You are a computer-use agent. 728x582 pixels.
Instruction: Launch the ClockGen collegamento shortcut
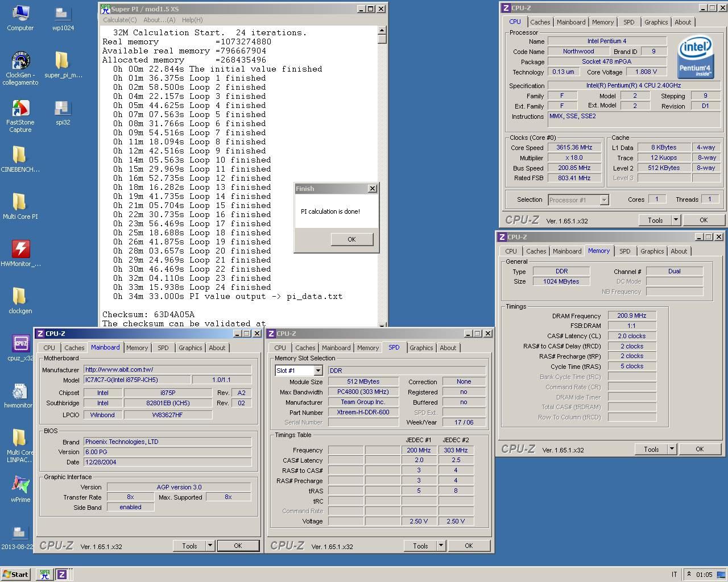click(20, 68)
